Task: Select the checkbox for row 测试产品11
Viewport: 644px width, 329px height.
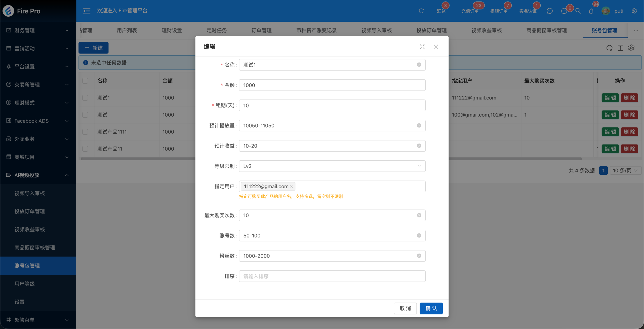Action: 85,149
